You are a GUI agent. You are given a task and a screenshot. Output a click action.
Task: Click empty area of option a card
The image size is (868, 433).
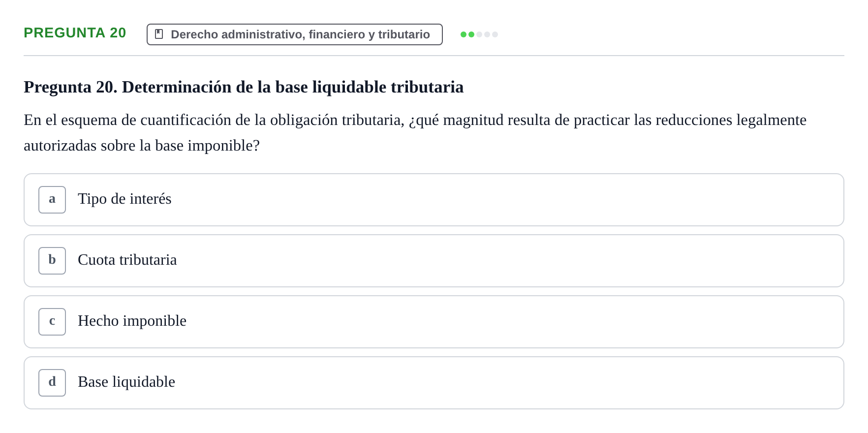click(492, 200)
